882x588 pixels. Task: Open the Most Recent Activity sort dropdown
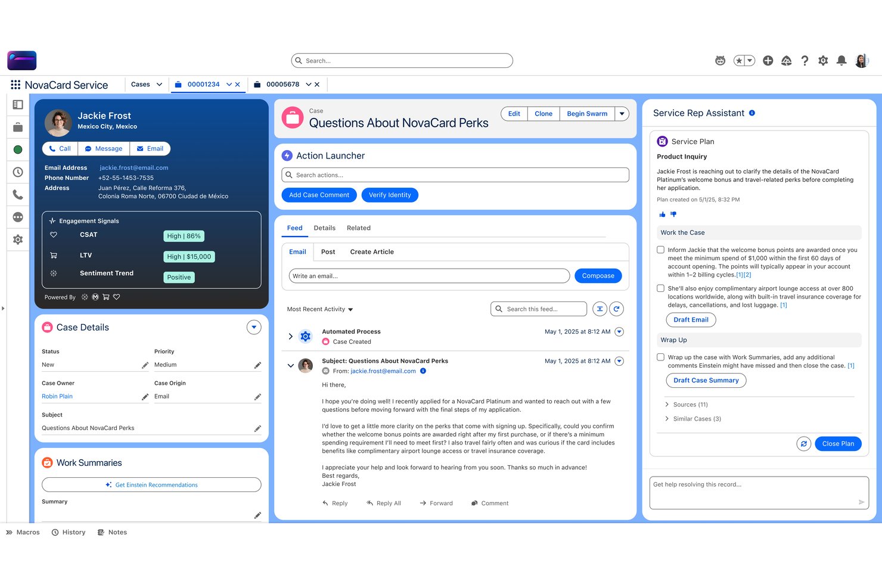coord(320,309)
